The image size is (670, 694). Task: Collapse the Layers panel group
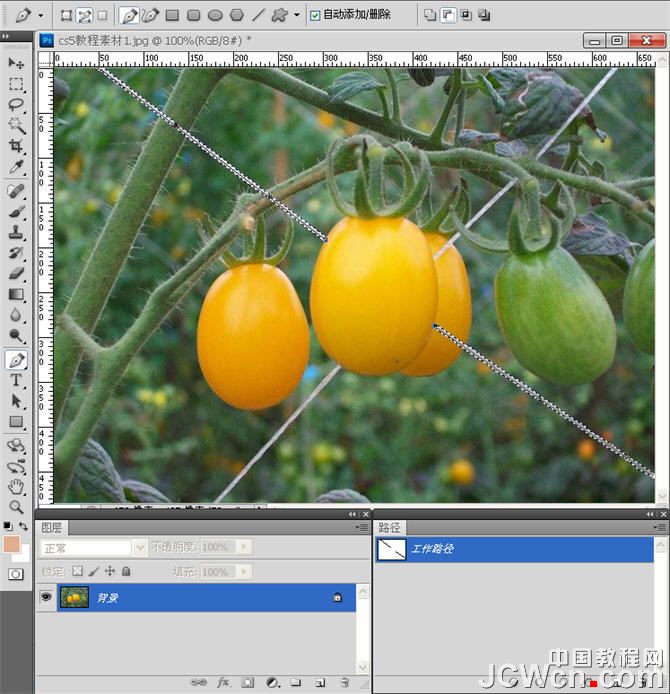point(352,514)
